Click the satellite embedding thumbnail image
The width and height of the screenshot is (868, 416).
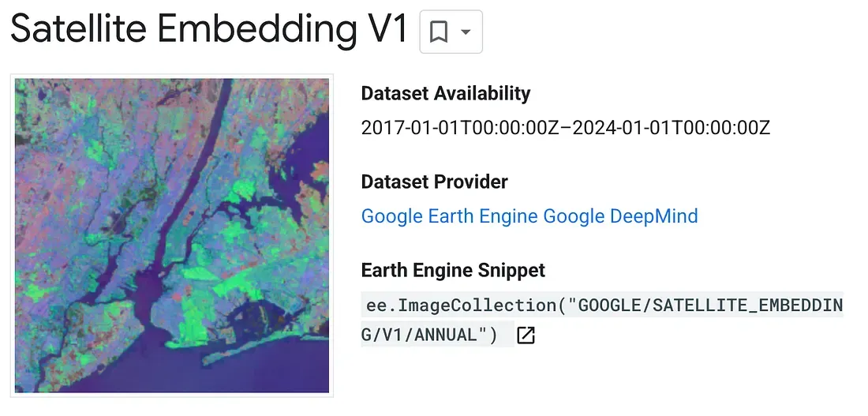click(x=172, y=235)
